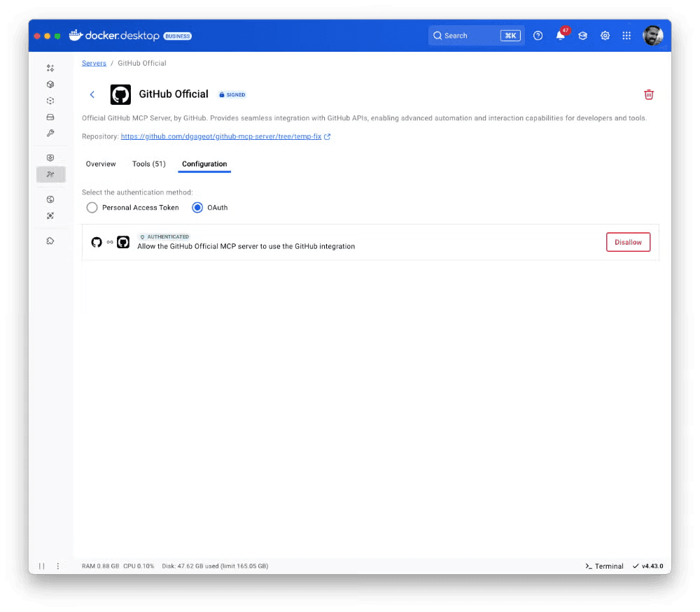The image size is (700, 612).
Task: Switch to the Configuration tab
Action: (x=204, y=164)
